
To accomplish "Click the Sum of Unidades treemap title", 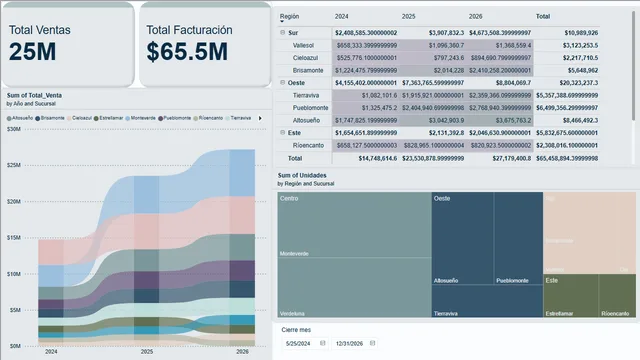I will click(302, 176).
